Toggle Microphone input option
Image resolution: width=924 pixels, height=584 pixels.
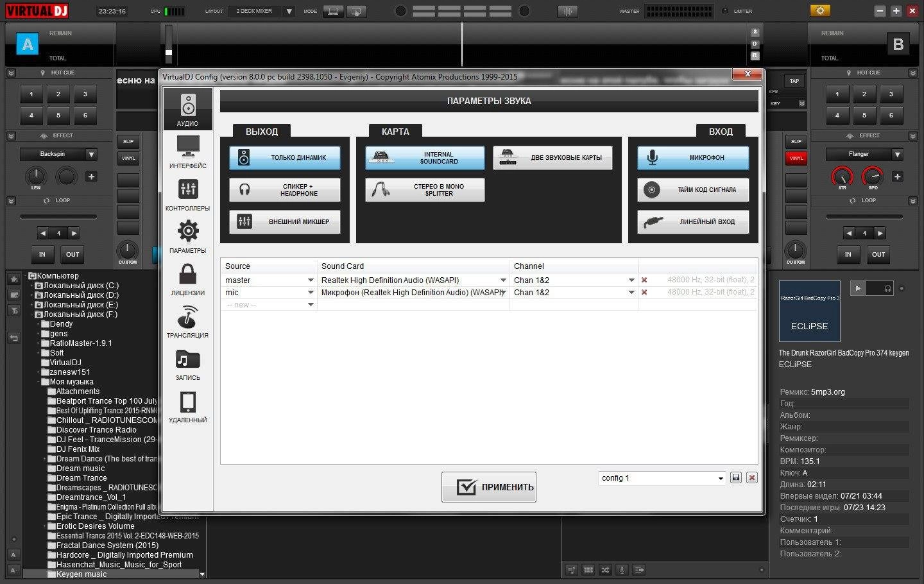(x=693, y=157)
